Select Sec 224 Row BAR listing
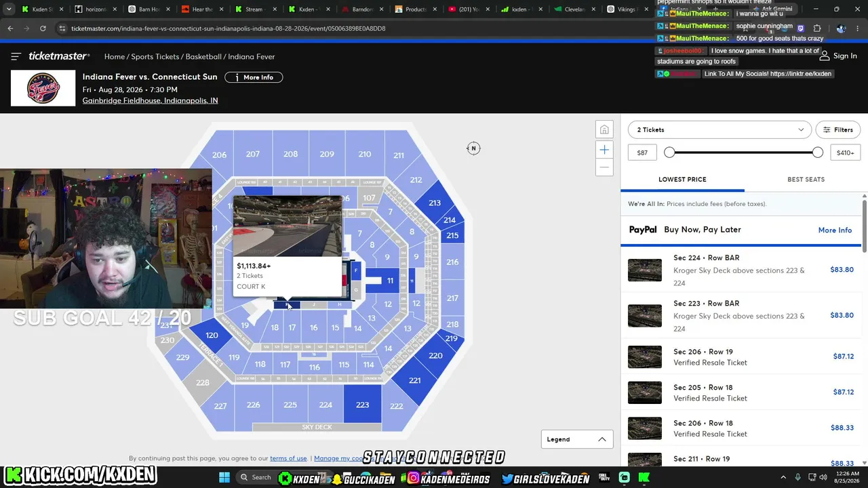 point(741,270)
